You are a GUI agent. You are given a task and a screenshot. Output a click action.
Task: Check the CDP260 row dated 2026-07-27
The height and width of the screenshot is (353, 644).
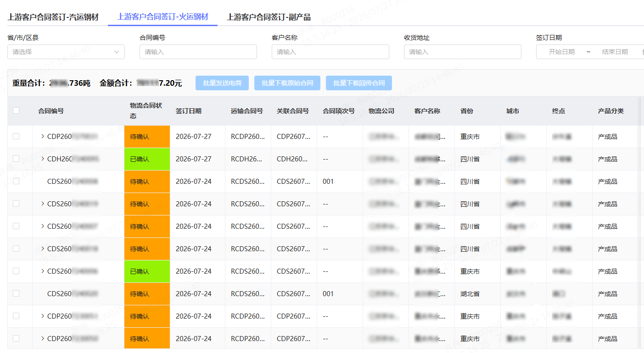click(16, 136)
